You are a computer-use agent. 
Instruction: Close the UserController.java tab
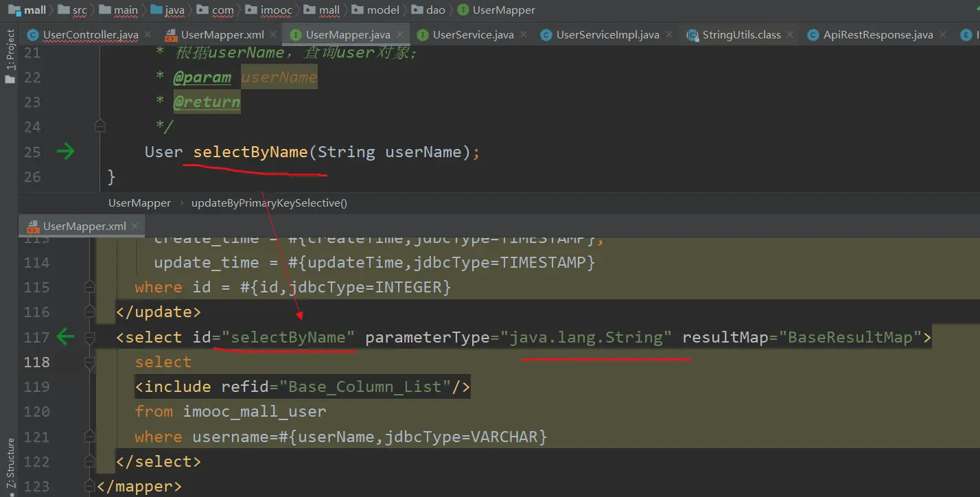pyautogui.click(x=148, y=34)
